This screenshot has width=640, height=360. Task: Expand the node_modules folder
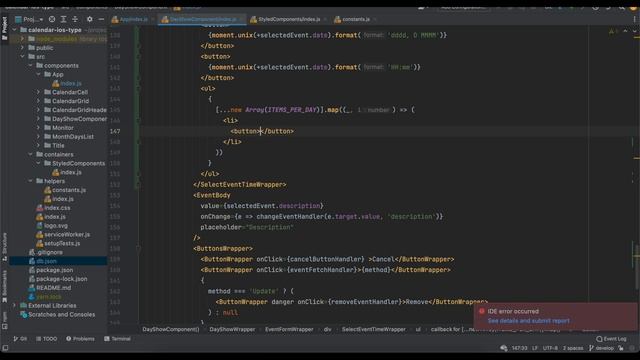point(22,39)
